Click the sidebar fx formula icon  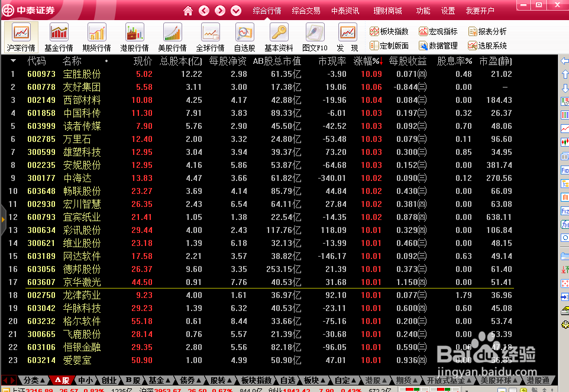pyautogui.click(x=565, y=225)
